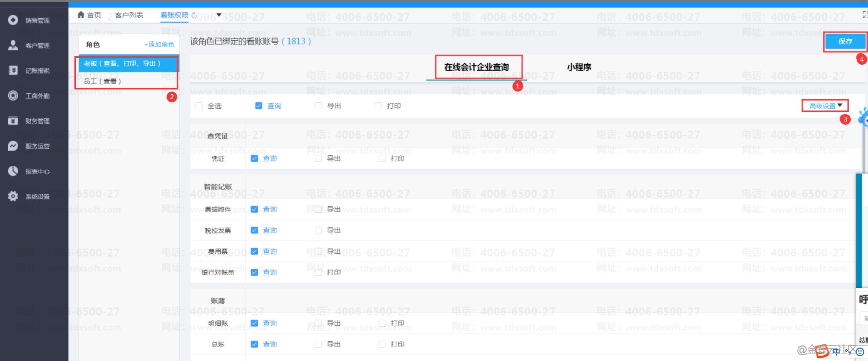Check the 全选 checkbox
The image size is (868, 361).
coord(200,106)
